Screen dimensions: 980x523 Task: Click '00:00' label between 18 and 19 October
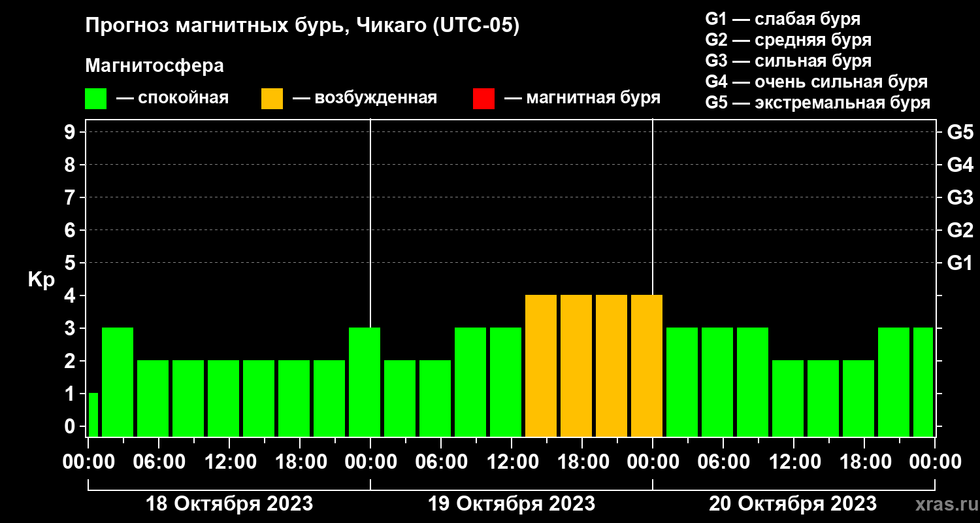[370, 462]
